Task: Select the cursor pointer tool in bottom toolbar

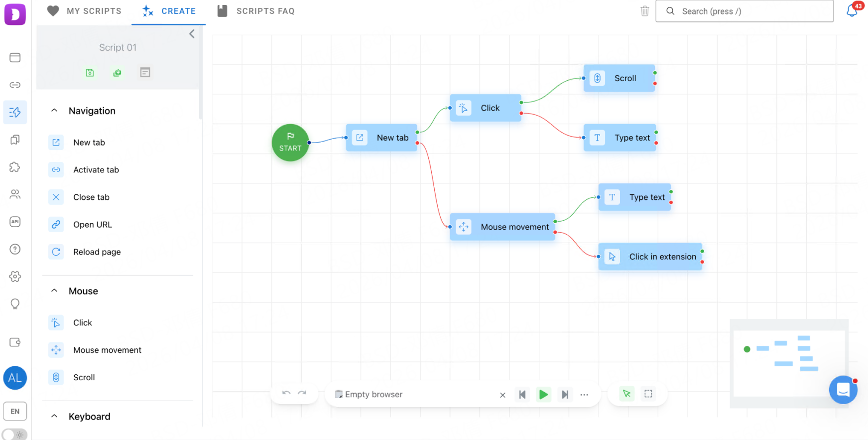Action: pos(626,394)
